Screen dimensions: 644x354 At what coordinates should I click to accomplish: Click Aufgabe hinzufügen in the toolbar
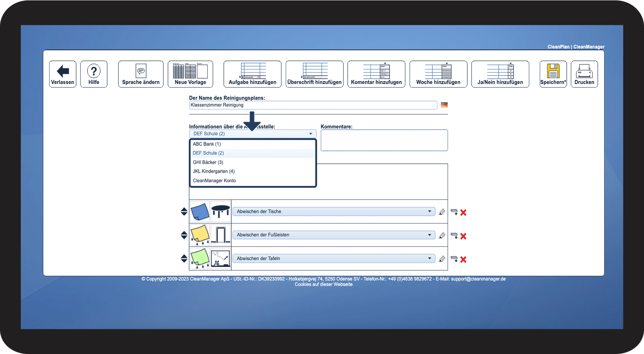(252, 74)
